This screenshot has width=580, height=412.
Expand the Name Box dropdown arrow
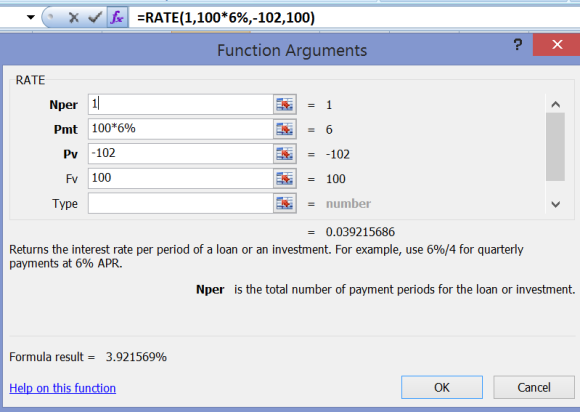click(x=31, y=17)
